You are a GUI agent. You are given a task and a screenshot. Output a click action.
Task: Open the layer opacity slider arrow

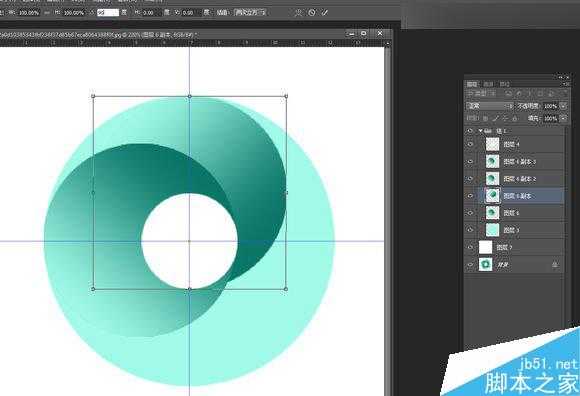coord(563,106)
